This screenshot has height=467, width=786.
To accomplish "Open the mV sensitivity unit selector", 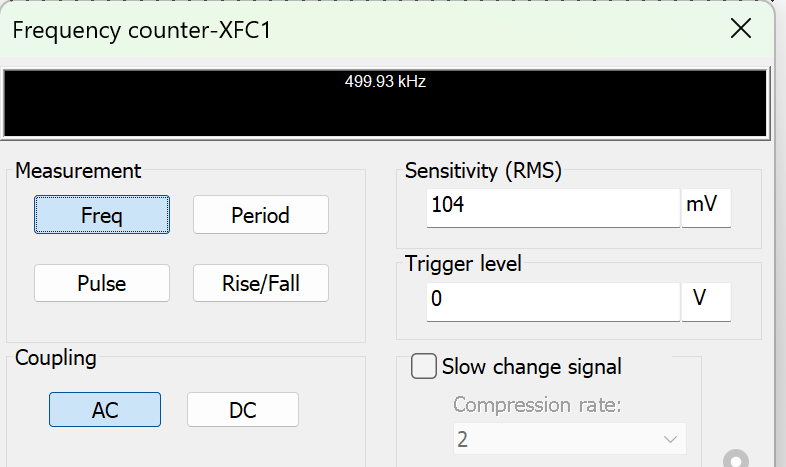I will point(706,207).
